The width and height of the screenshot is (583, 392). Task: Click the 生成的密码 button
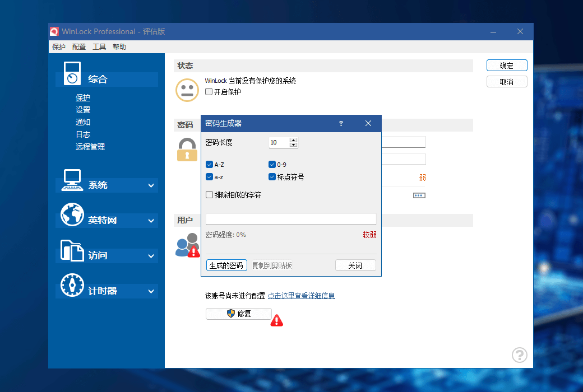tap(226, 265)
